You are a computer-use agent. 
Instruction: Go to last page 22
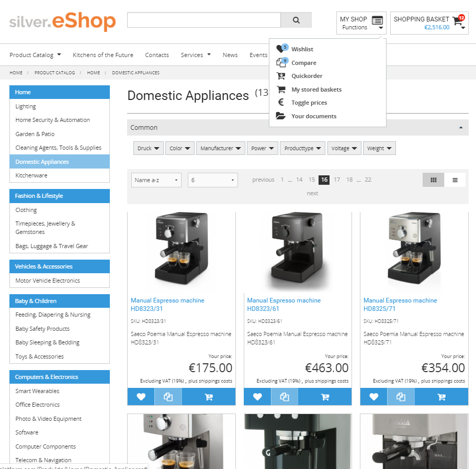pos(368,180)
